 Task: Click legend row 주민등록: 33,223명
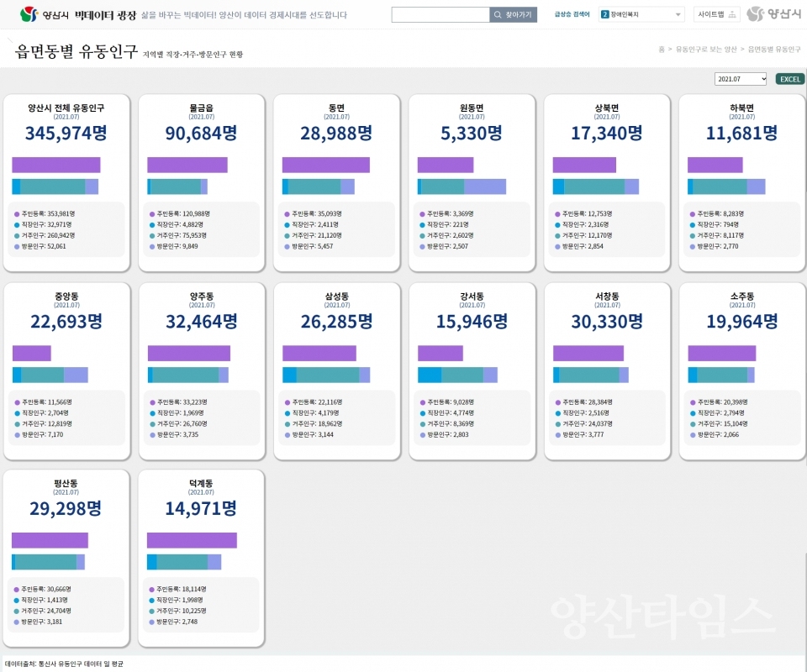178,402
